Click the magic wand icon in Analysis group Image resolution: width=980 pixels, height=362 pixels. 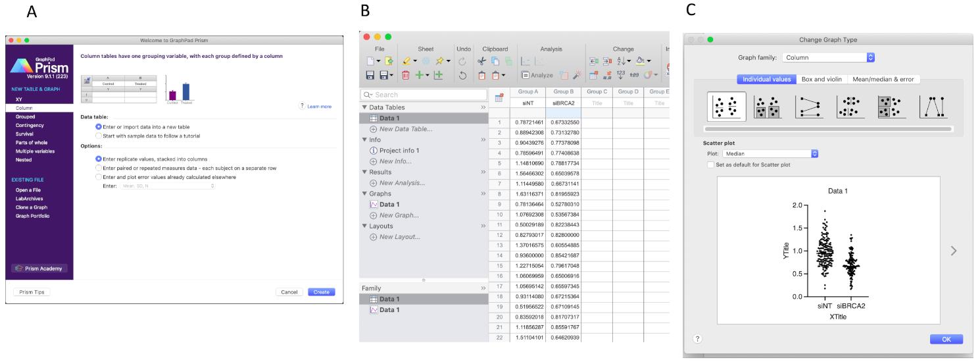coord(577,75)
